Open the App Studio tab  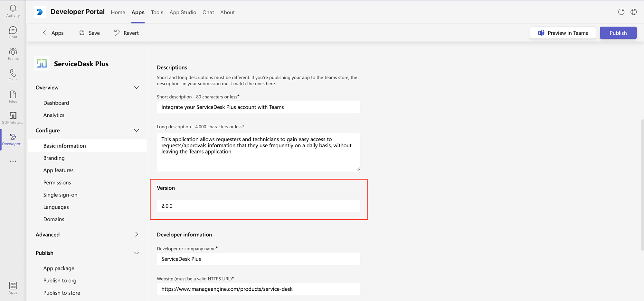[183, 12]
